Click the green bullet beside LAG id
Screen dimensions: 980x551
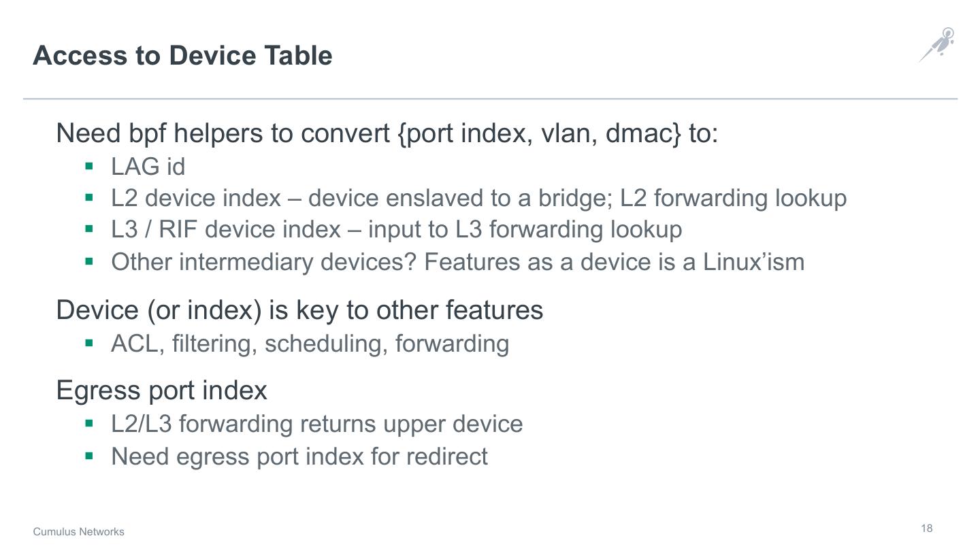[88, 166]
